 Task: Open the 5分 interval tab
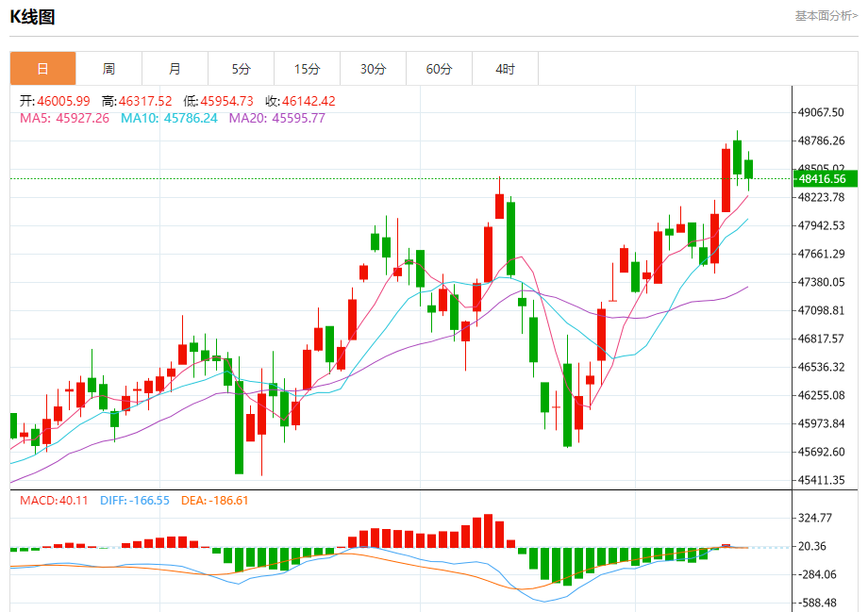pos(241,69)
